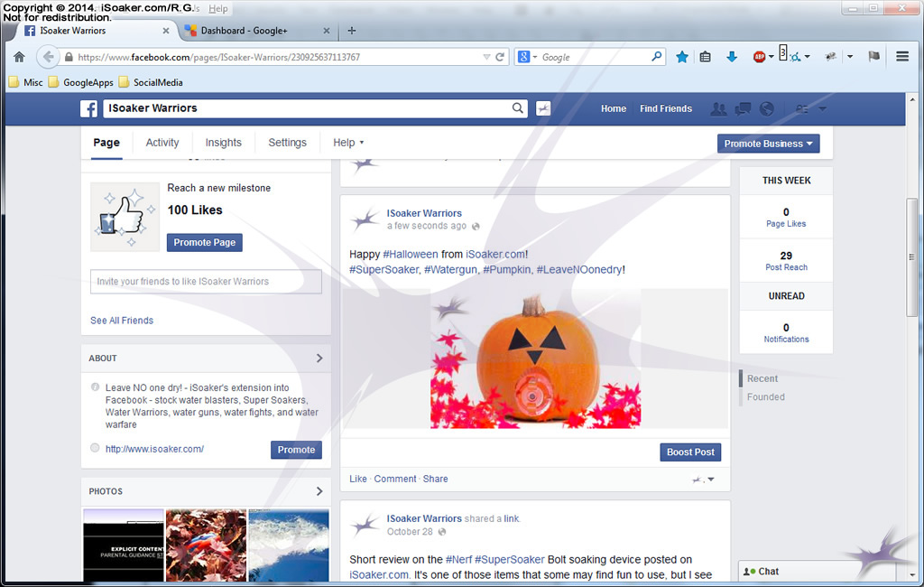Click the Adblock Plus ABP icon
The image size is (924, 587).
(759, 57)
